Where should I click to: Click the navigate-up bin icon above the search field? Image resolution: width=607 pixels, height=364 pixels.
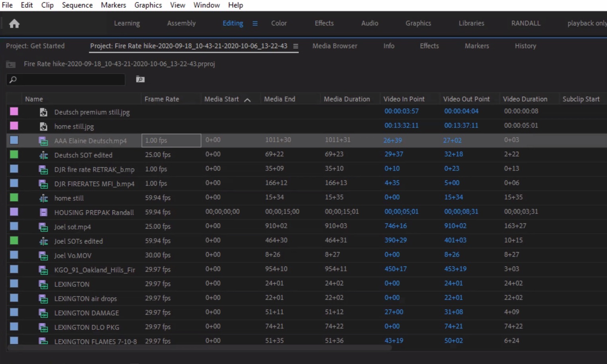[x=10, y=64]
